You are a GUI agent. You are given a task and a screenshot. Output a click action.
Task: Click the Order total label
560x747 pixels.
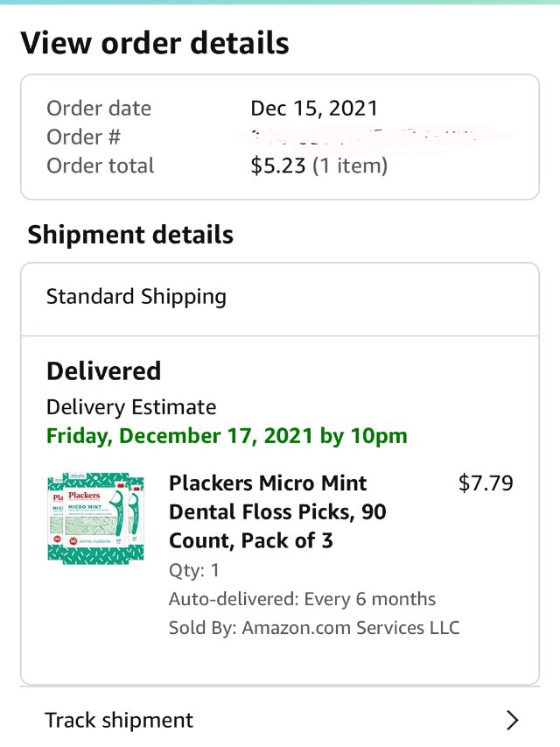coord(100,166)
